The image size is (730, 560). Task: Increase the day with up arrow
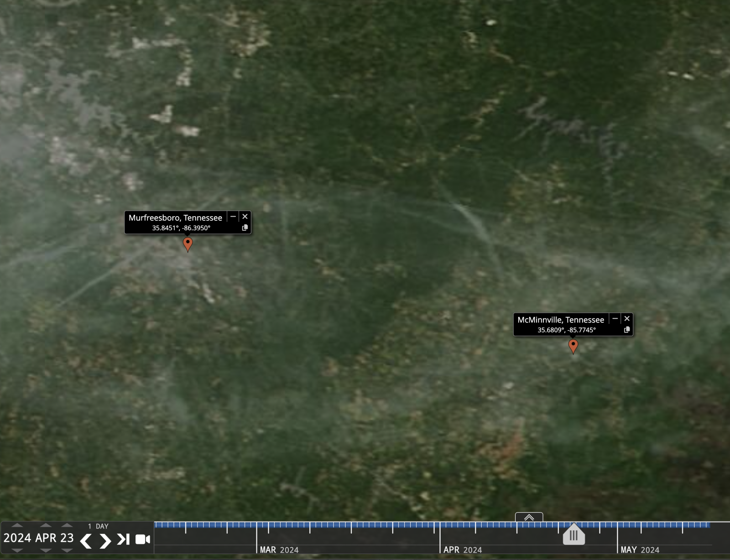(x=67, y=526)
